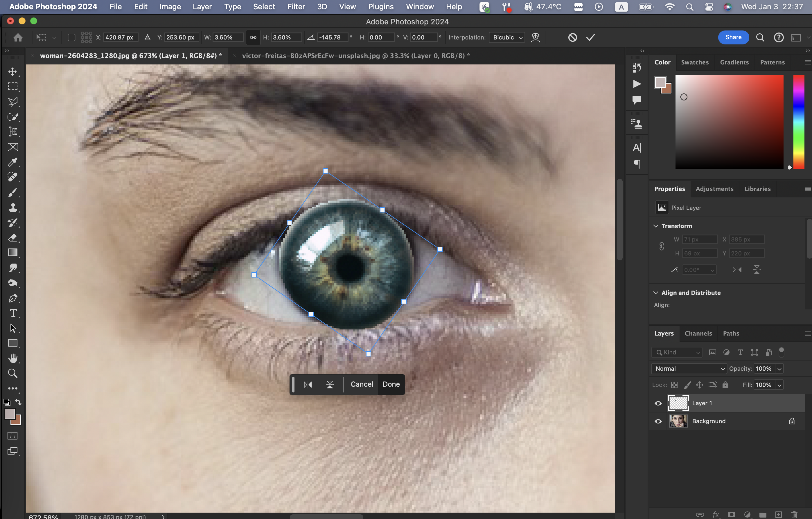Screen dimensions: 812x519
Task: Select the Gradient tool
Action: [13, 253]
